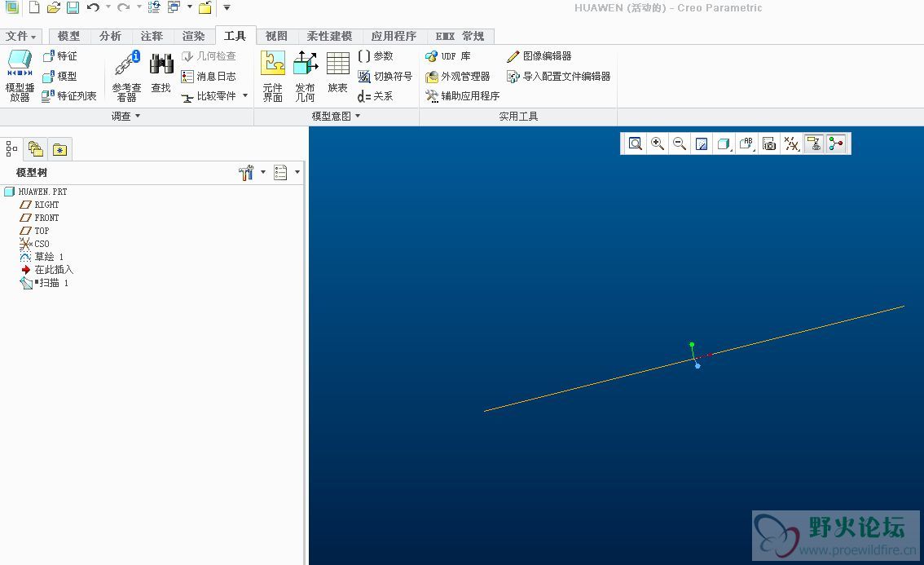
Task: Open a file with the folder icon
Action: point(54,7)
